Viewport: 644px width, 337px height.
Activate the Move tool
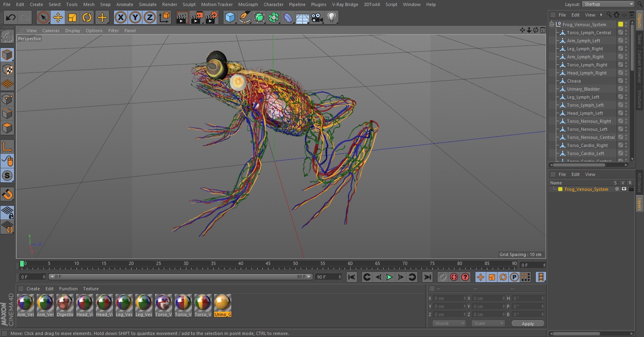[x=58, y=17]
